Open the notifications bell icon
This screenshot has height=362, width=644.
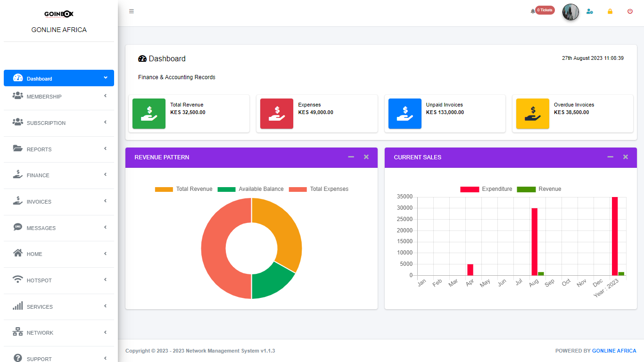[533, 11]
